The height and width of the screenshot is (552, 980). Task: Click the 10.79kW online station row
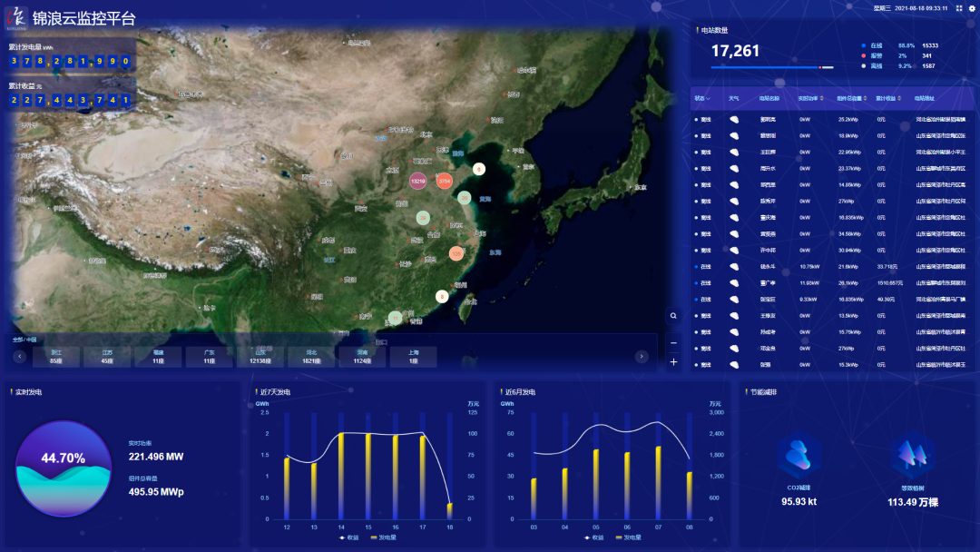pyautogui.click(x=832, y=267)
